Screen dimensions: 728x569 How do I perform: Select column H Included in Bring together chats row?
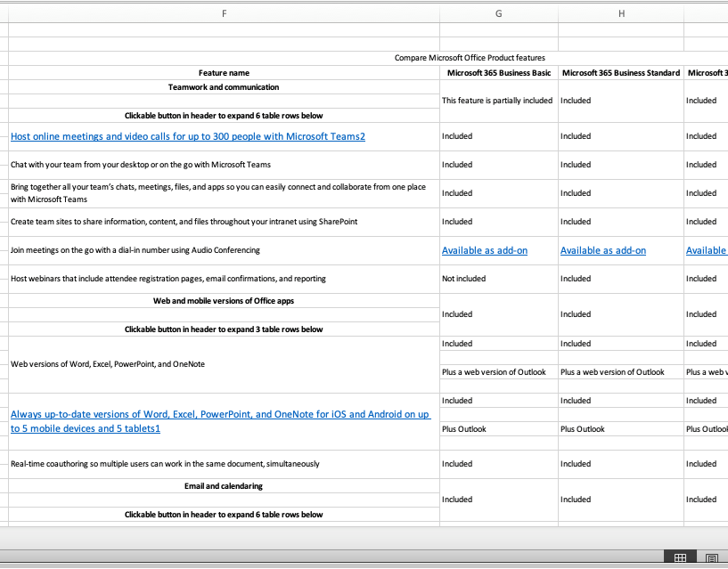[621, 193]
